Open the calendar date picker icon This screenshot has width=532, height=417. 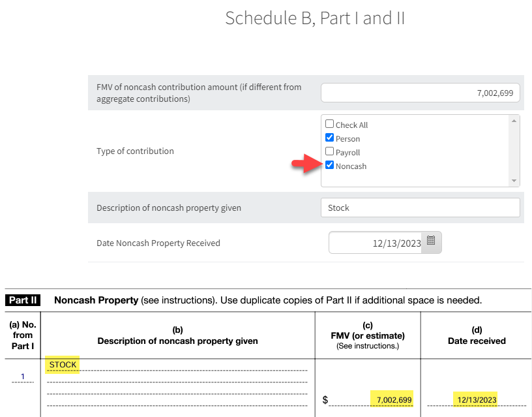431,241
